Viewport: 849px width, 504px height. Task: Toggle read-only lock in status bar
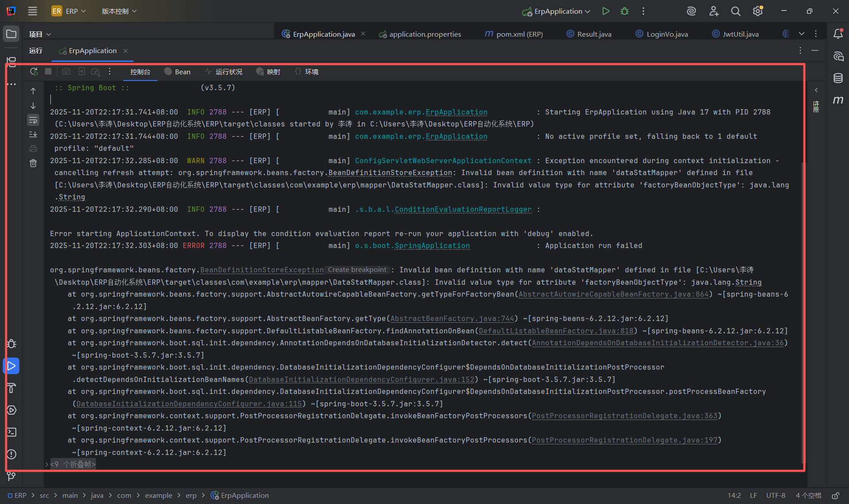click(835, 496)
